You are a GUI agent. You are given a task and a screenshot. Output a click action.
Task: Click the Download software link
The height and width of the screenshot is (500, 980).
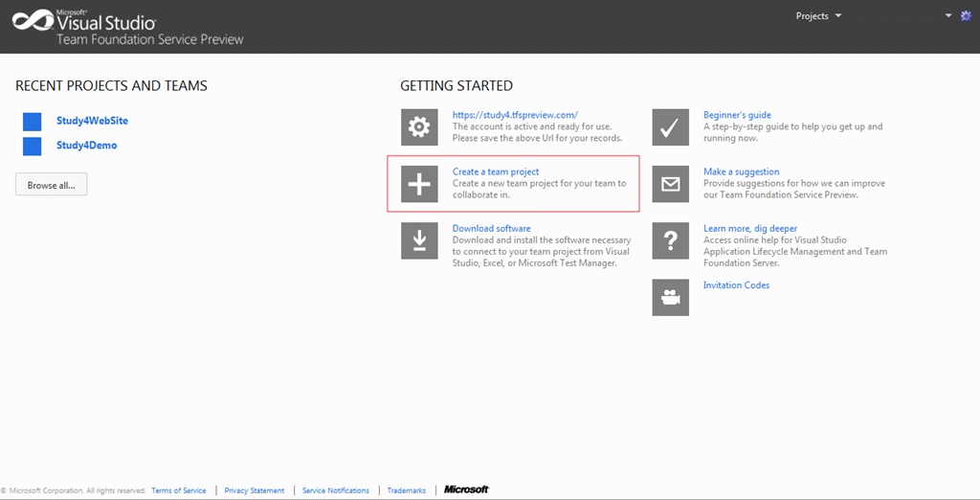(492, 228)
